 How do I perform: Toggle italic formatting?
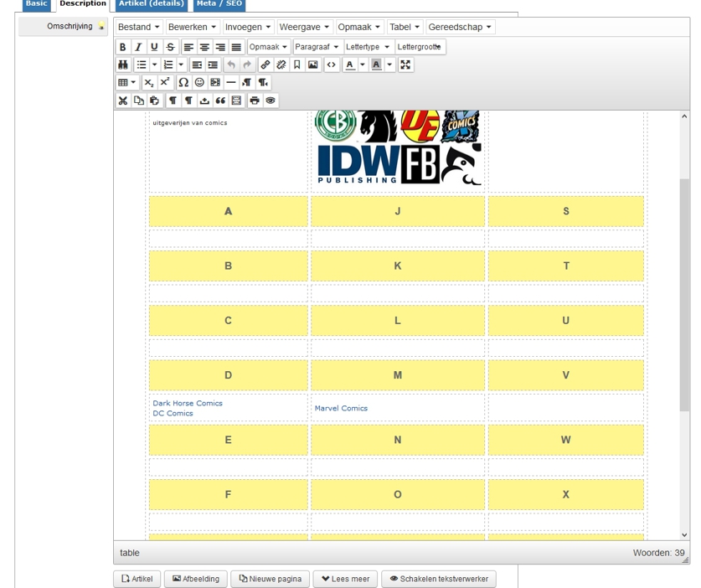[x=138, y=47]
